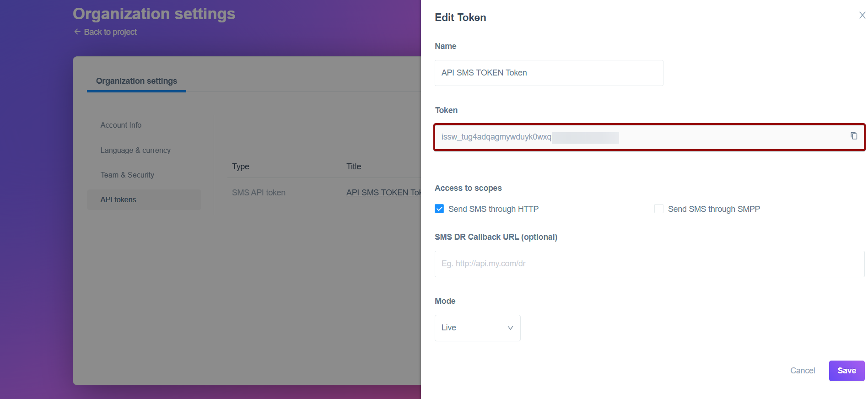Click the SMS API token row type

259,193
